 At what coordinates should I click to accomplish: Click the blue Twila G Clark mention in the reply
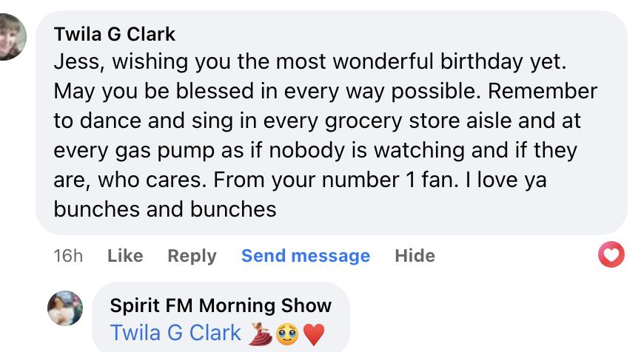pyautogui.click(x=175, y=334)
